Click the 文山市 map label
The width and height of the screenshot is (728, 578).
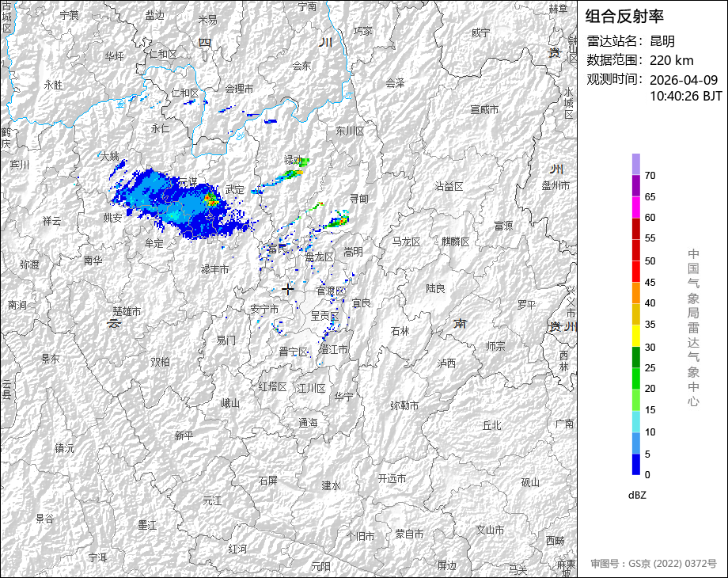click(x=491, y=530)
